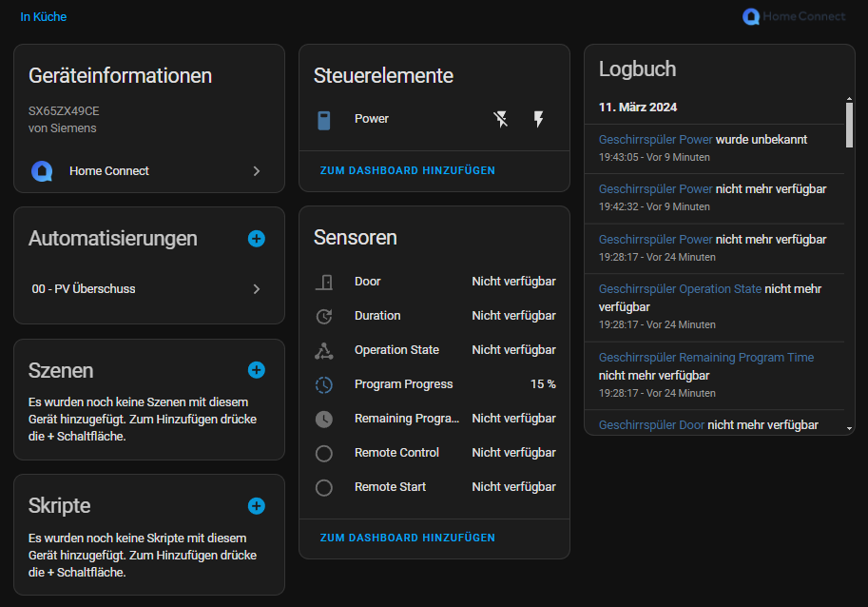
Task: Turn on Power with flash icon
Action: 538,119
